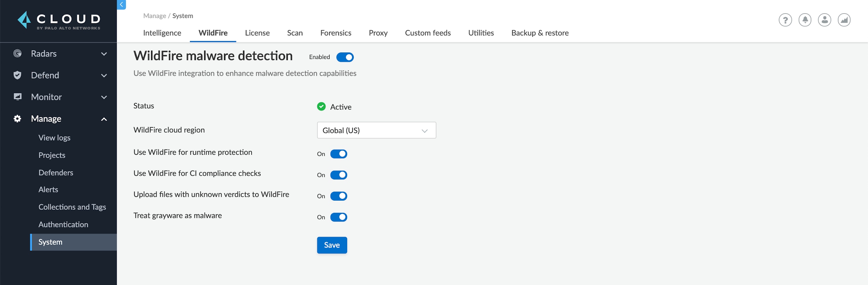
Task: Click the 'WildFire malware detection' heading
Action: 213,56
